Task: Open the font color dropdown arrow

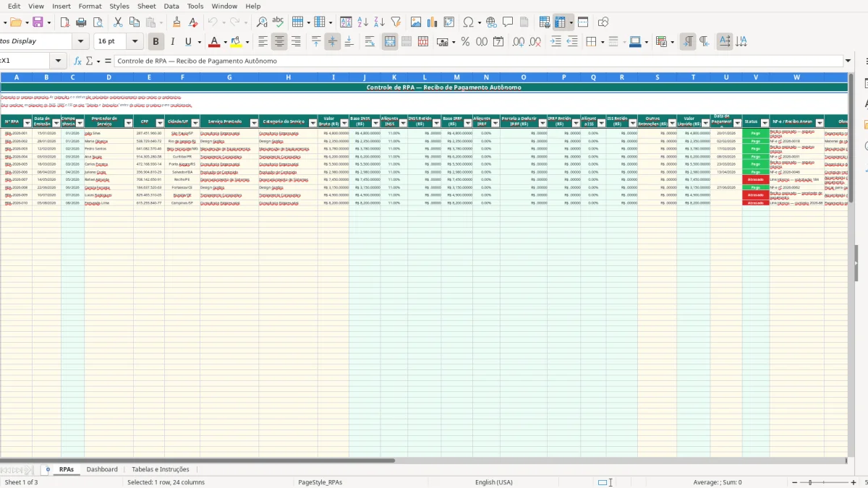Action: (225, 42)
